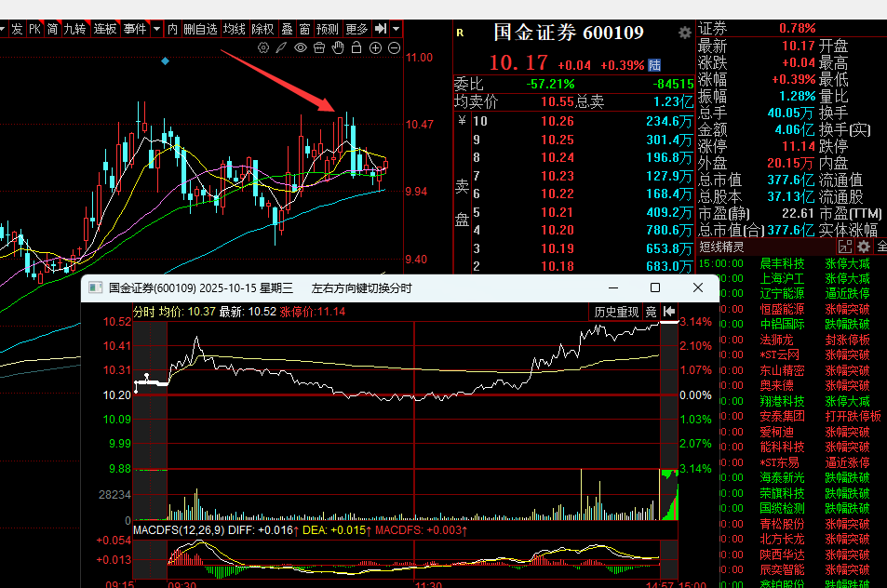Screen dimensions: 887x588
Task: Click MACDFS(12,26,9) indicator label
Action: click(178, 530)
